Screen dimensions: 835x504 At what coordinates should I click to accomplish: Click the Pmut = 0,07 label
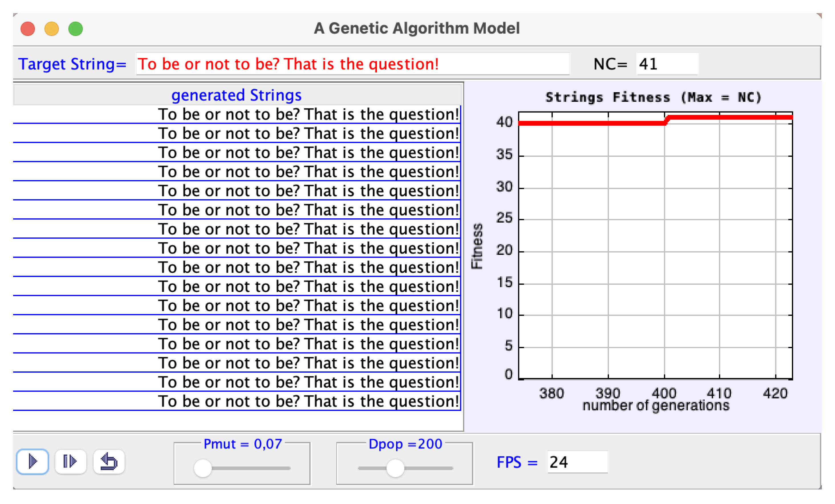coord(243,444)
